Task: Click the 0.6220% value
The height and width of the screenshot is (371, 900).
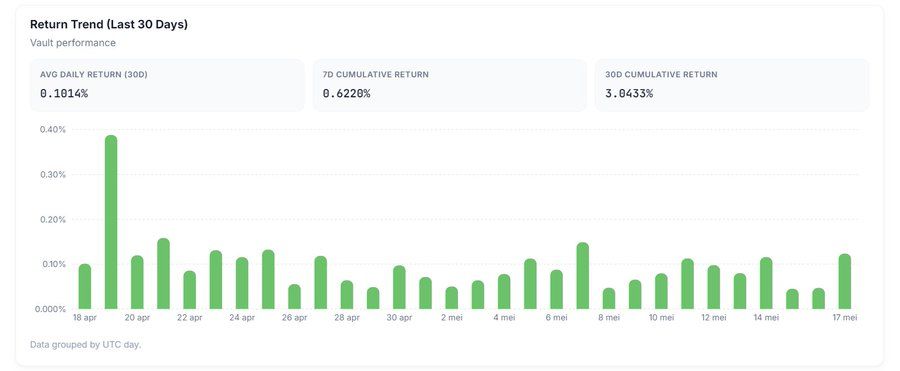Action: tap(346, 94)
